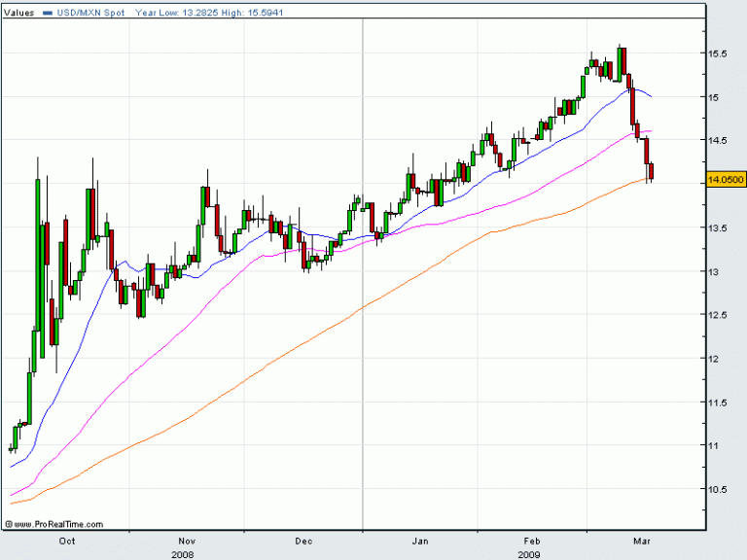The height and width of the screenshot is (560, 747).
Task: Click the Mar label on time axis
Action: [645, 539]
